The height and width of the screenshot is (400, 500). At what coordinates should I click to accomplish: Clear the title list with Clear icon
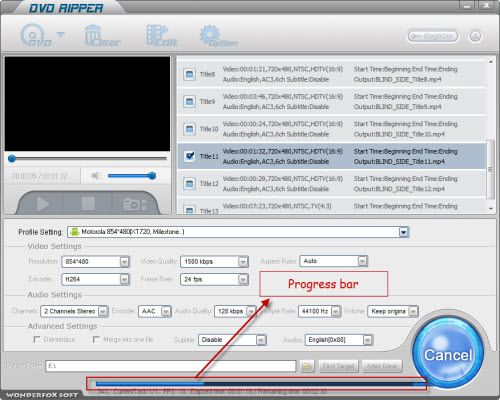tap(102, 35)
